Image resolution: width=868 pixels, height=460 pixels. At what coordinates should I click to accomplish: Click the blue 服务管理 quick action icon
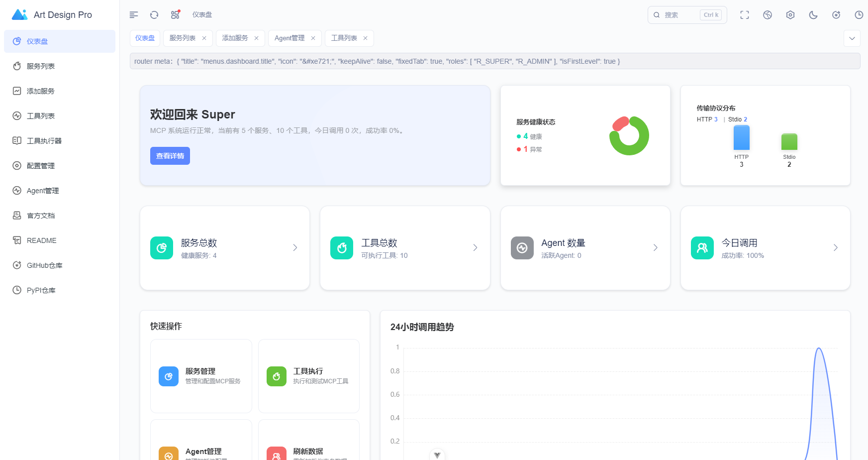(169, 376)
